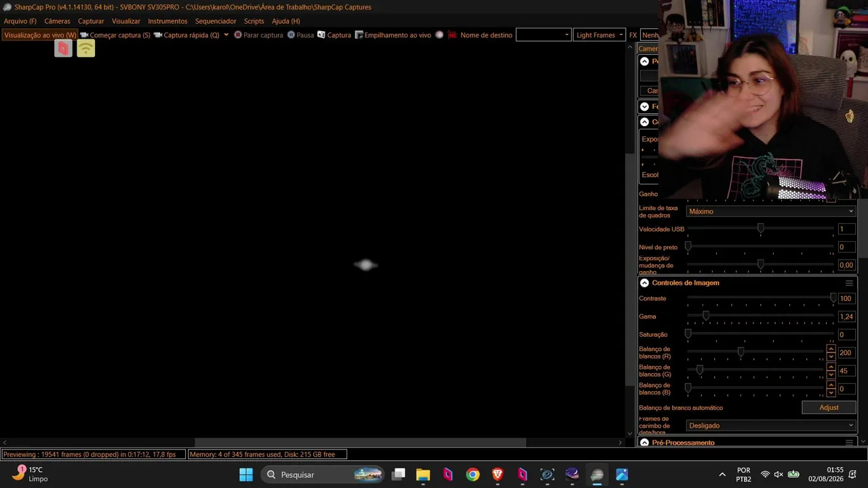
Task: Click the Velocidade USB value field
Action: (846, 229)
